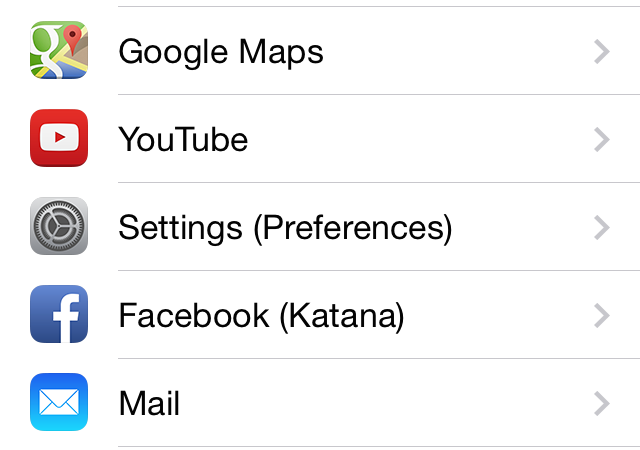This screenshot has height=450, width=640.
Task: Expand the Settings (Preferences) row chevron
Action: click(x=602, y=227)
